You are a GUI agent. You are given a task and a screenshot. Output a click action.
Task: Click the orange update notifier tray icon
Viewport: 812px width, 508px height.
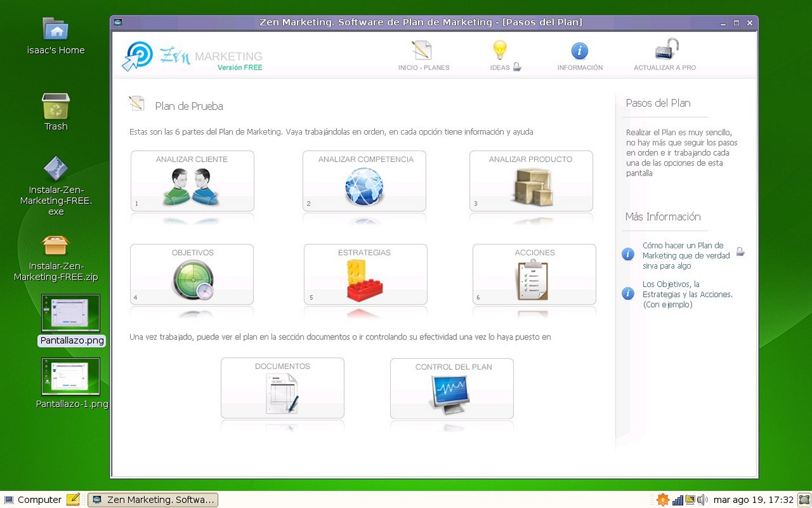point(662,500)
